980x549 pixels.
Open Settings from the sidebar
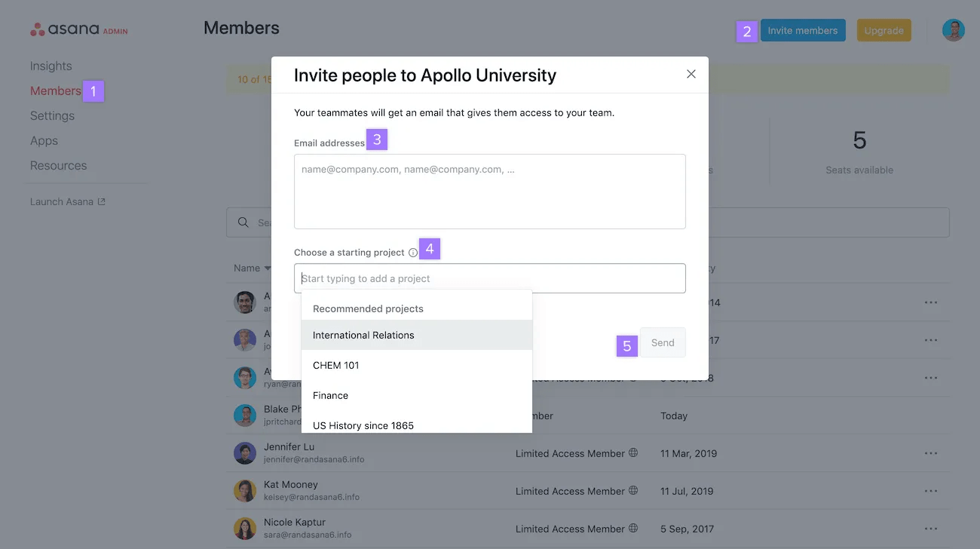[x=52, y=115]
